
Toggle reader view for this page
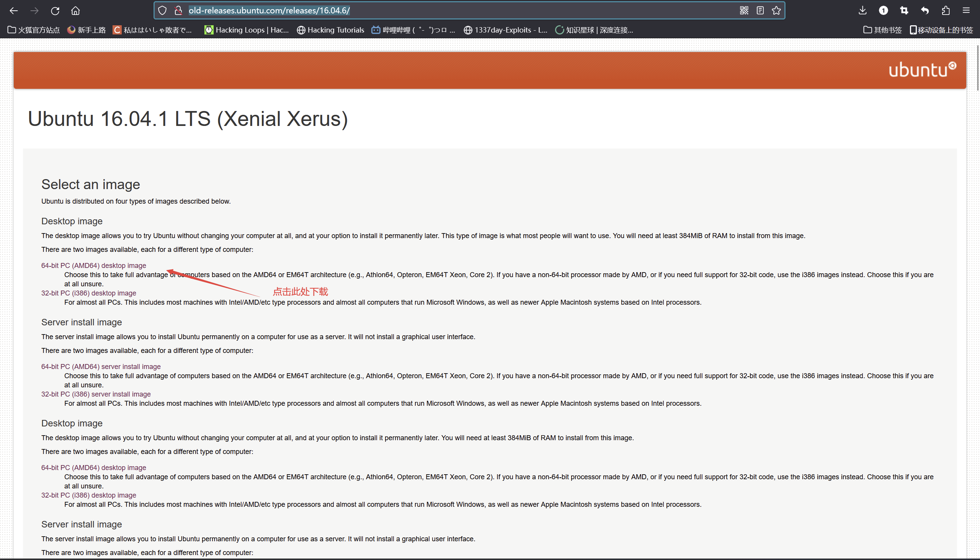coord(760,10)
